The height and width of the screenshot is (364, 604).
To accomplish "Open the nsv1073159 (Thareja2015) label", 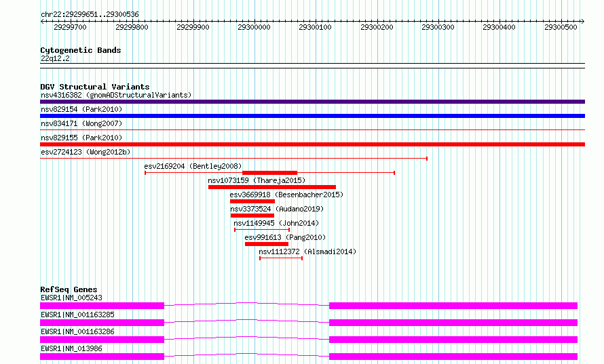I will [x=257, y=180].
